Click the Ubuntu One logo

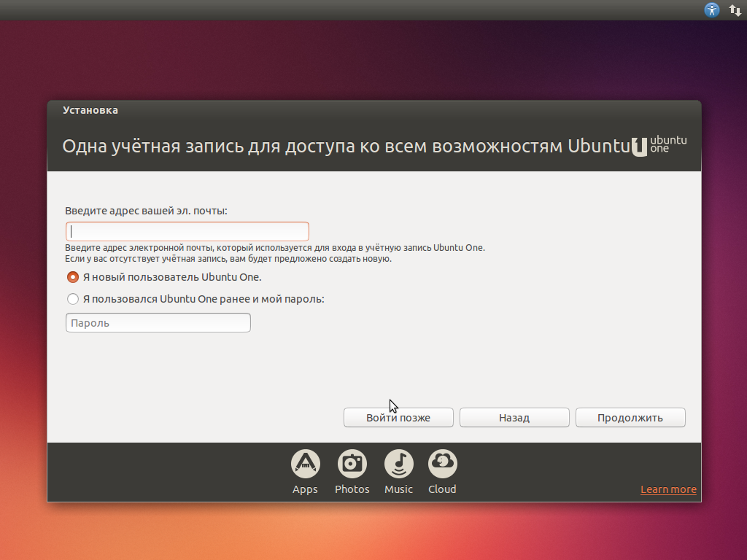tap(659, 145)
